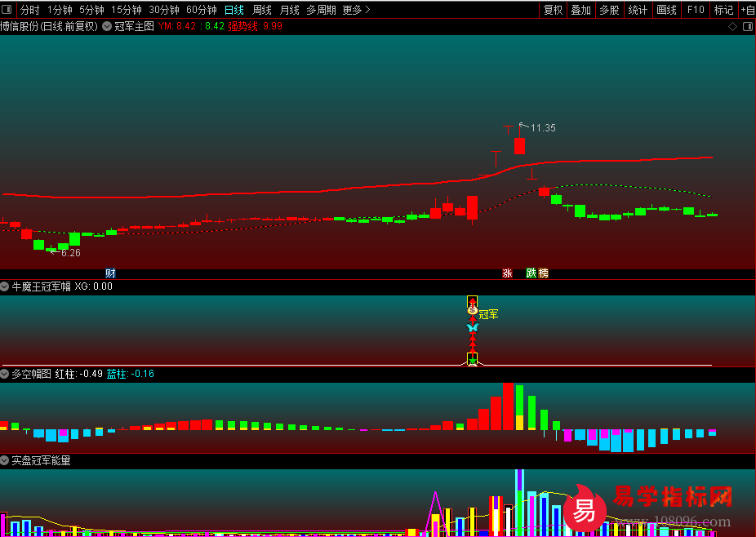
Task: Open the F10 company info
Action: coord(696,10)
